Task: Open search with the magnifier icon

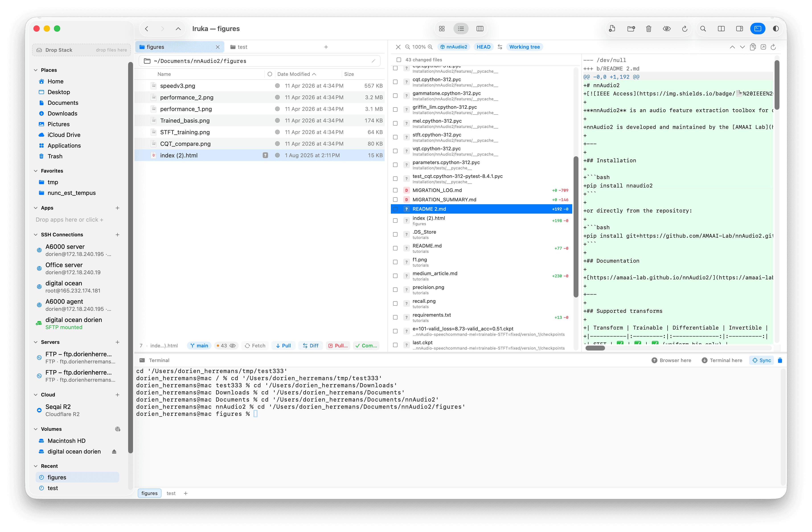Action: (x=703, y=29)
